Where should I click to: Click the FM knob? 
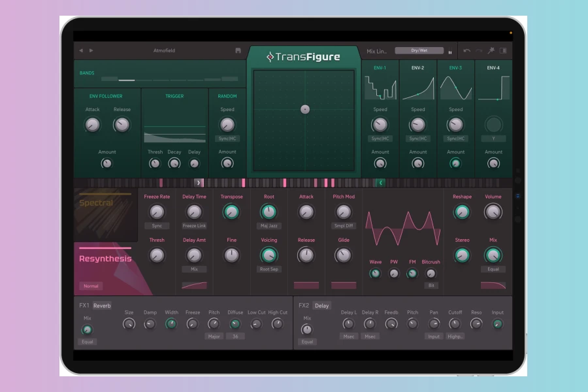[x=412, y=274]
